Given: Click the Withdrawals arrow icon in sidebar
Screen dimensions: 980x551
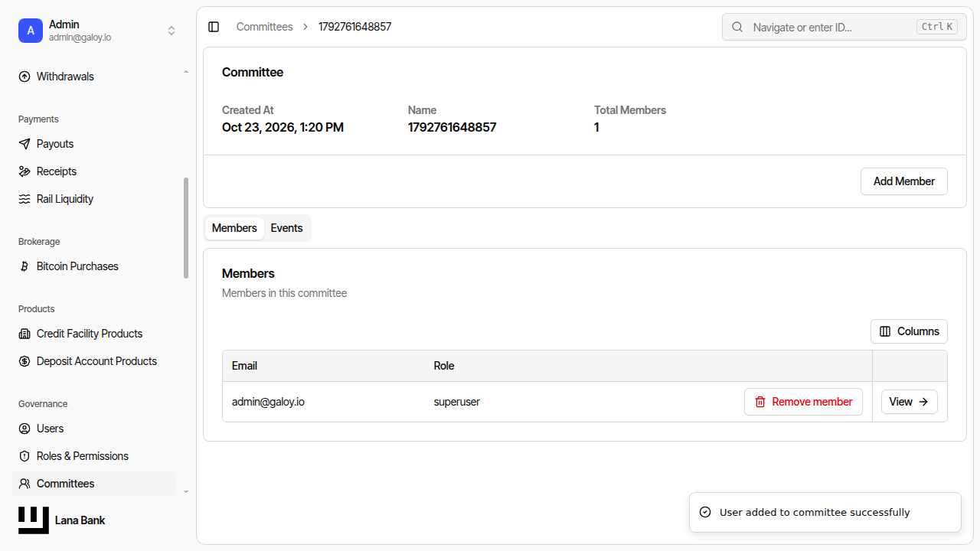Looking at the screenshot, I should click(x=24, y=77).
